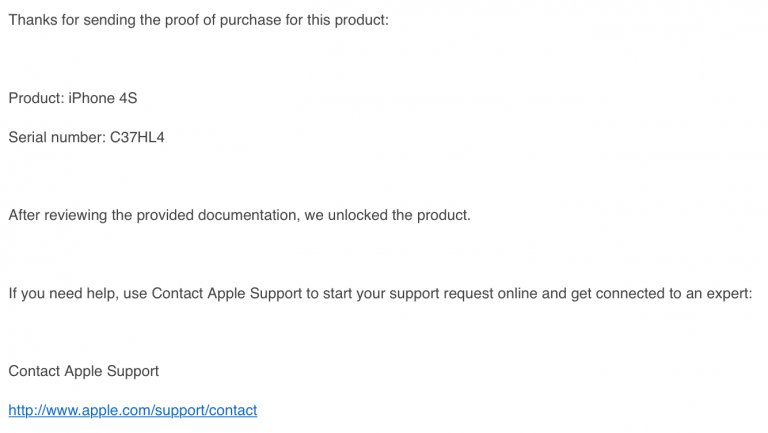Viewport: 768px width, 433px height.
Task: Click the 'iPhone 4S' product name
Action: [103, 98]
